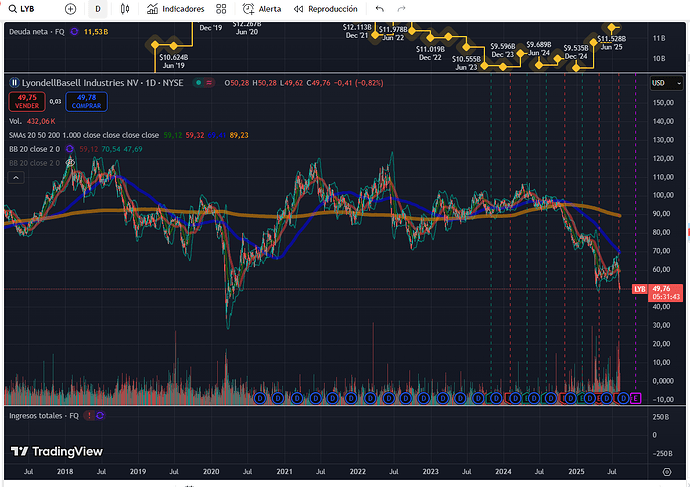Create an Alerta for this chart
690x487 pixels.
tap(262, 9)
